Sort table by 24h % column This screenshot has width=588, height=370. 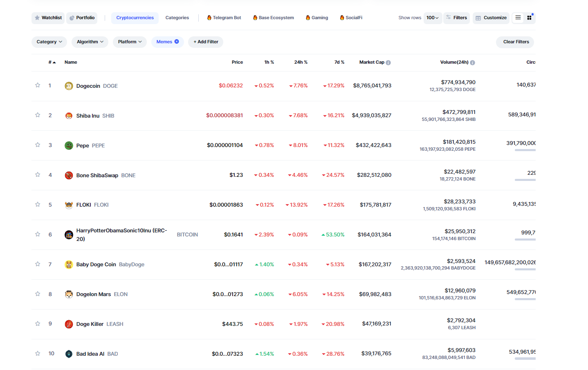click(301, 62)
